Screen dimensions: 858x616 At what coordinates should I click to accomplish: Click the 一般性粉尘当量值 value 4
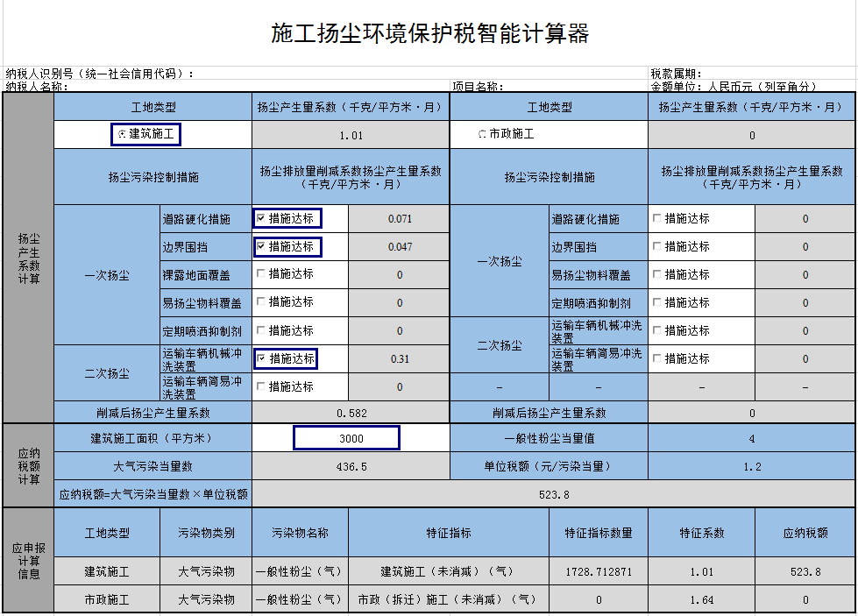(x=752, y=438)
